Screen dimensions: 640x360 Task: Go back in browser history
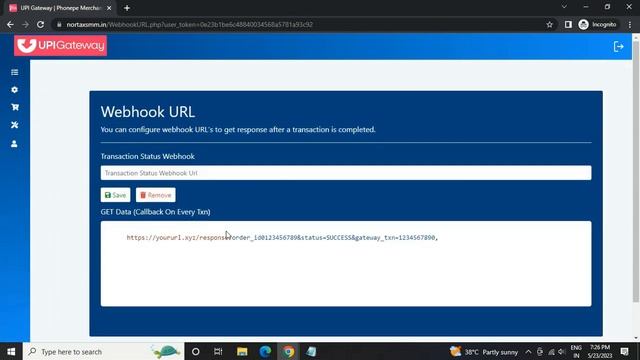pyautogui.click(x=10, y=24)
